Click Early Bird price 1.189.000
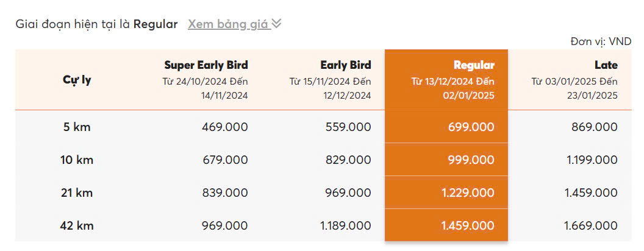Screen dimensions: 644x251 (345, 226)
